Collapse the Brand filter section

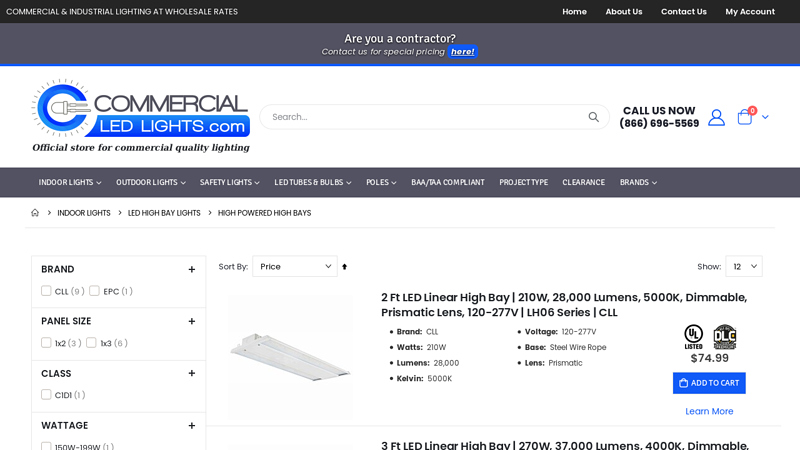click(x=191, y=269)
